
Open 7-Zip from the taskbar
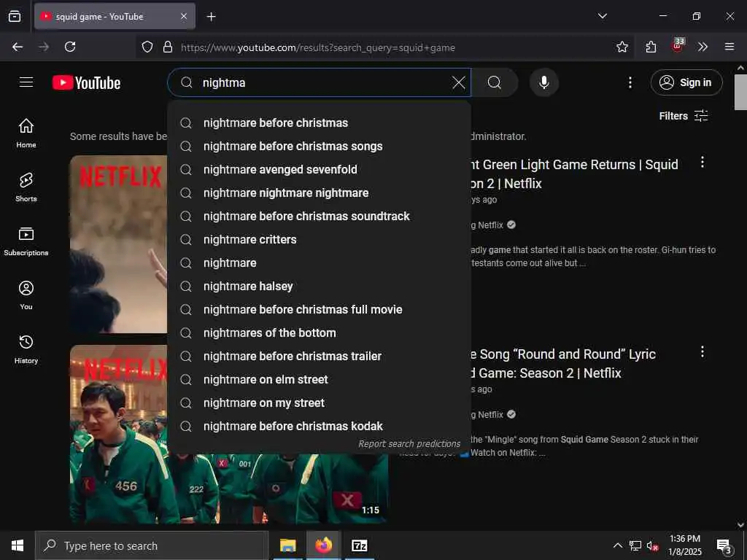360,545
